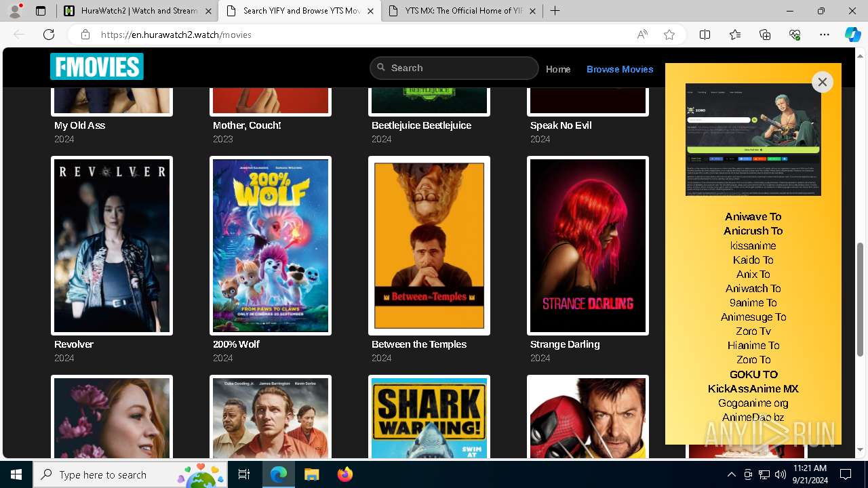Open the Shark Warning poster
868x488 pixels.
pos(429,417)
